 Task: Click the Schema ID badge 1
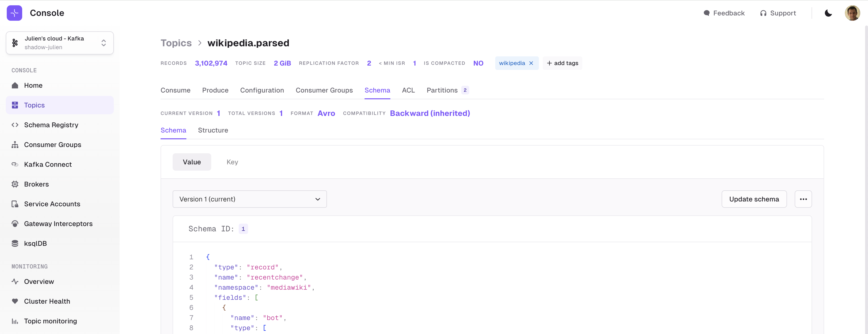243,229
